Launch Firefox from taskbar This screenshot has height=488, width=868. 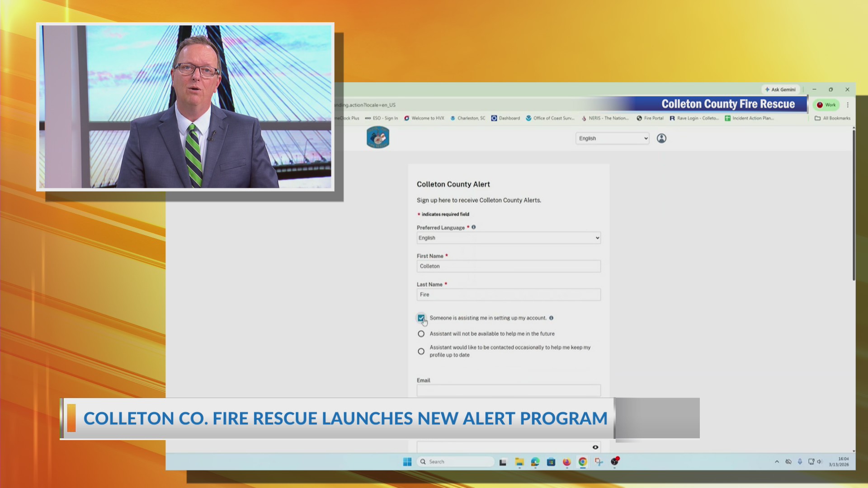click(567, 462)
